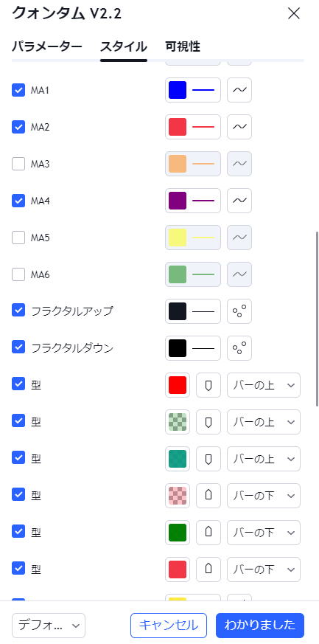Open the blue MA1 color swatch
319x644 pixels.
tap(178, 90)
